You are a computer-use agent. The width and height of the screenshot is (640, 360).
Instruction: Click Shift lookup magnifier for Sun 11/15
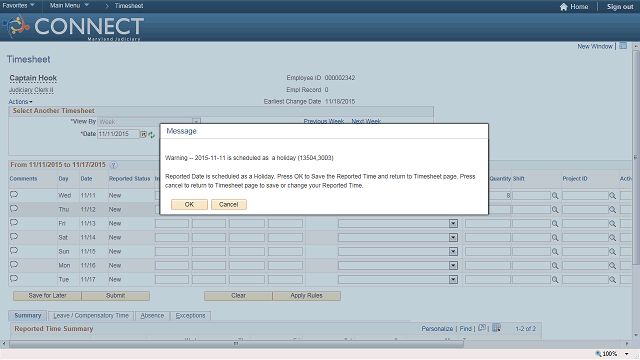(555, 252)
